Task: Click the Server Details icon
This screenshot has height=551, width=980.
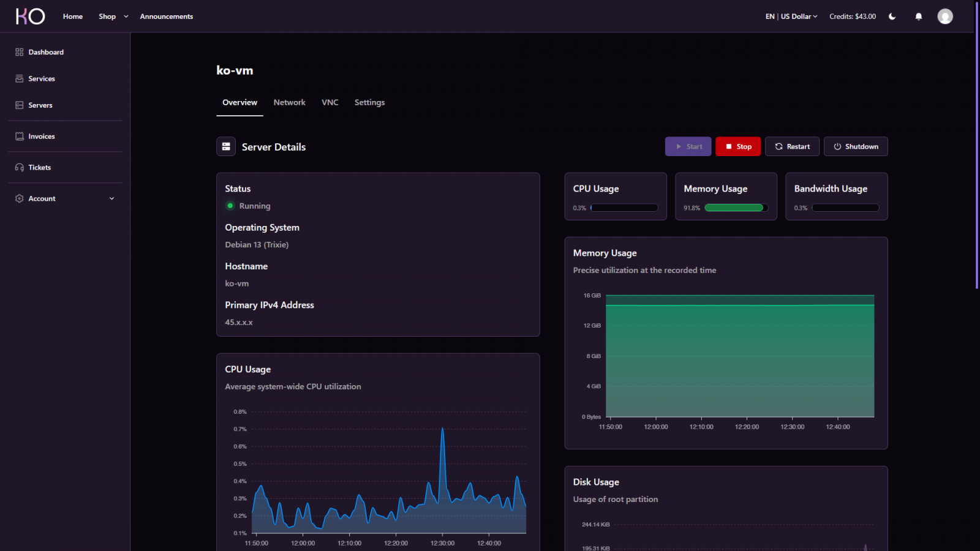Action: click(x=226, y=147)
